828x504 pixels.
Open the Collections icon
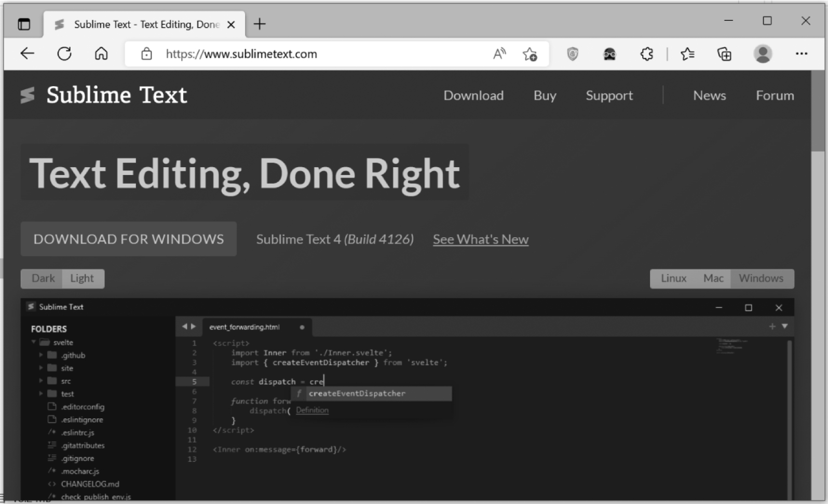[724, 54]
